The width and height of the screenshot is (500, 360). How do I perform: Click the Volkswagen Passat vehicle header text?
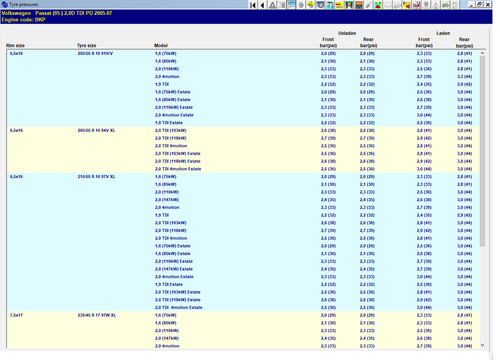[x=57, y=13]
